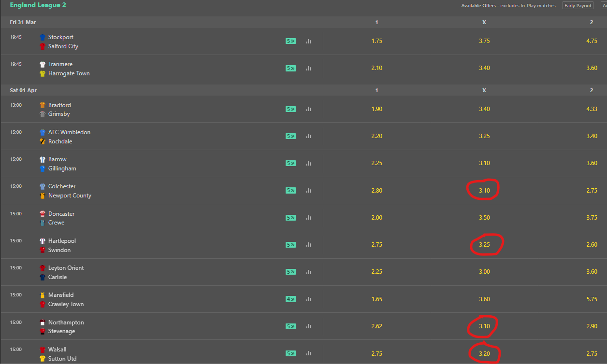
Task: Back Crawley Town away win at 5.75
Action: [592, 299]
